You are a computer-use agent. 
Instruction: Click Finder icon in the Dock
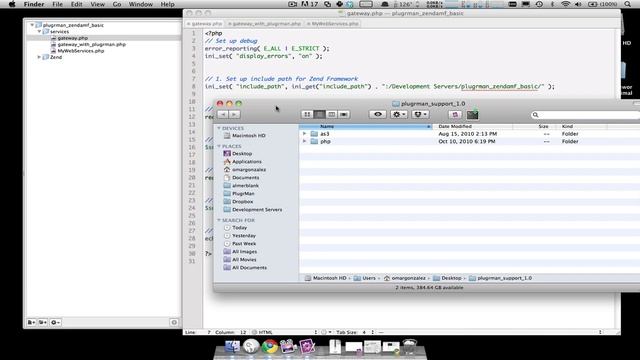(232, 346)
